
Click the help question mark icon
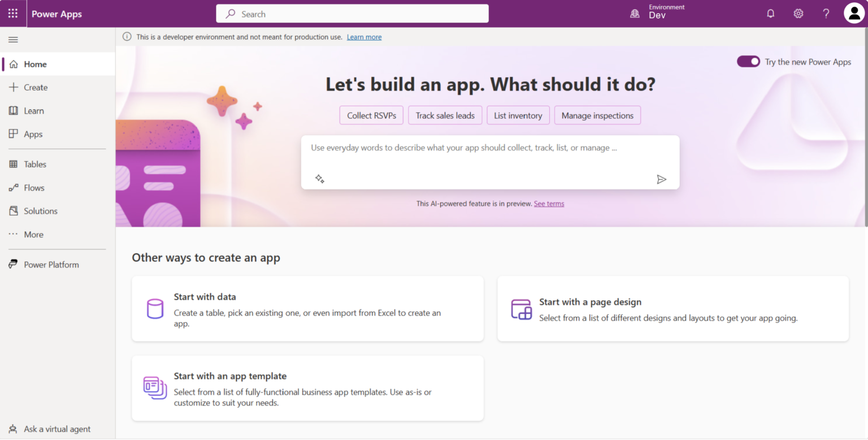(826, 13)
